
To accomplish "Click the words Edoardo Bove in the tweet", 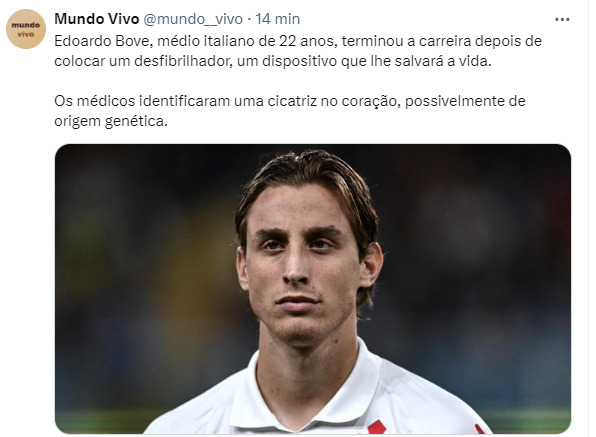I will click(101, 41).
